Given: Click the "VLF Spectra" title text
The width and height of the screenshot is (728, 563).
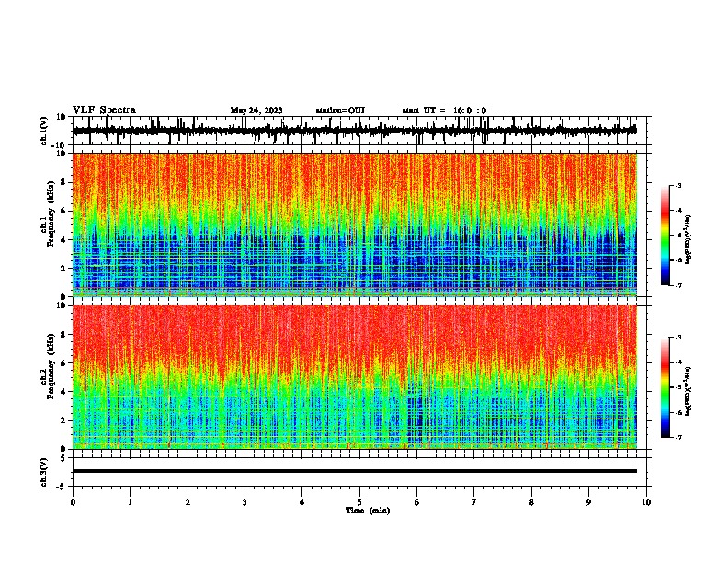Looking at the screenshot, I should coord(104,109).
